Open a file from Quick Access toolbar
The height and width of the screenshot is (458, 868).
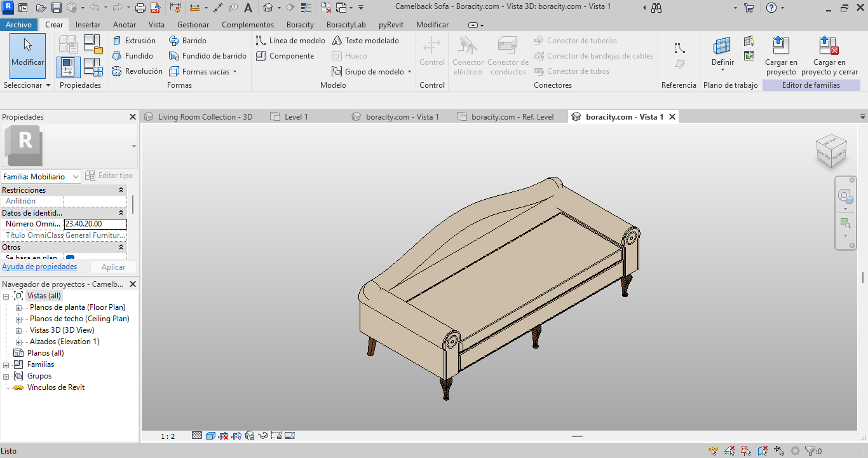pos(41,8)
